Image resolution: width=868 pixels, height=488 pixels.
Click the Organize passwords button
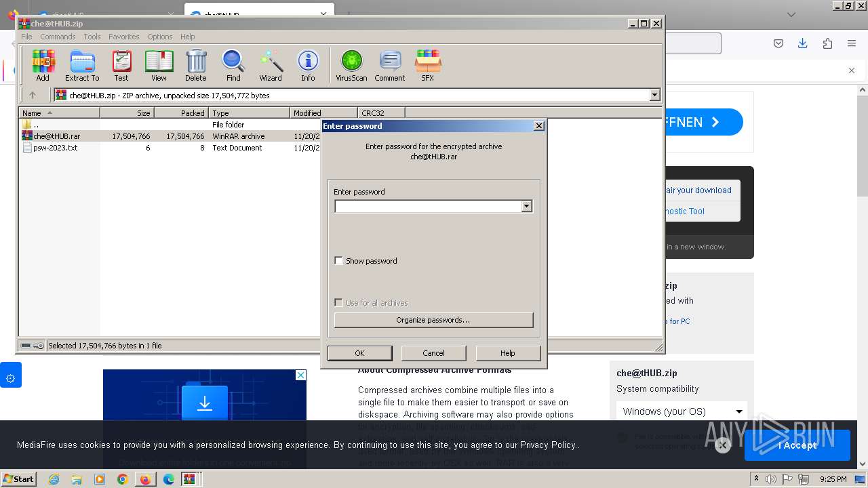(x=433, y=320)
